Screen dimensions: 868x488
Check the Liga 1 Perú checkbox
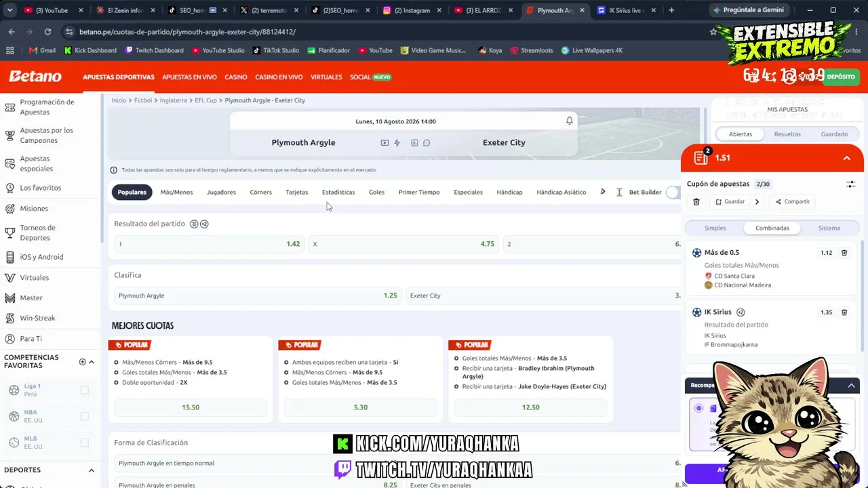point(85,390)
